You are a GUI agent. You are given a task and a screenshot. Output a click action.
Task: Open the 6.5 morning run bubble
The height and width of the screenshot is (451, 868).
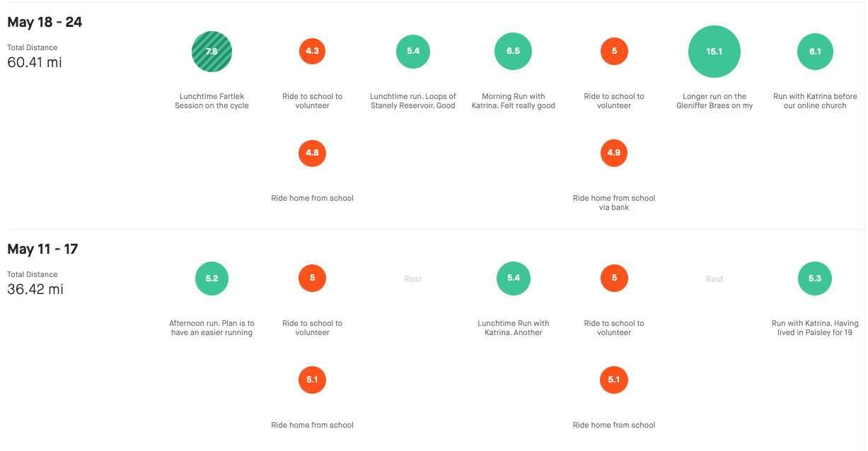tap(514, 51)
